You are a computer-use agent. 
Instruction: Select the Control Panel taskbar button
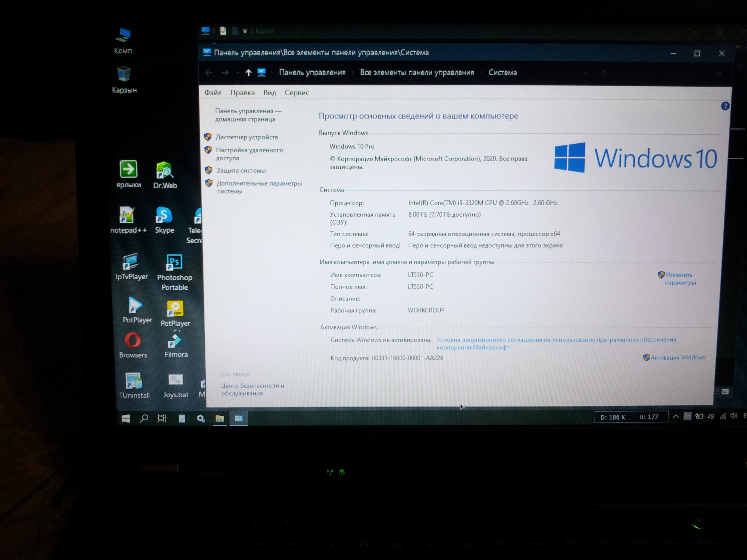[239, 419]
